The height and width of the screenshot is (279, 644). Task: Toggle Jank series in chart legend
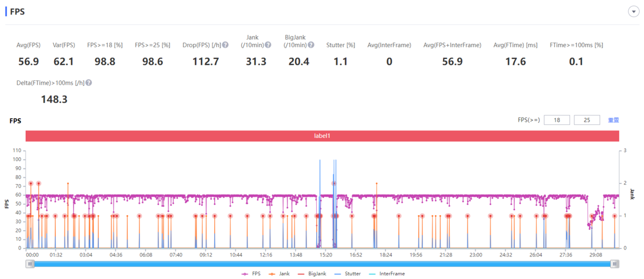coord(280,274)
